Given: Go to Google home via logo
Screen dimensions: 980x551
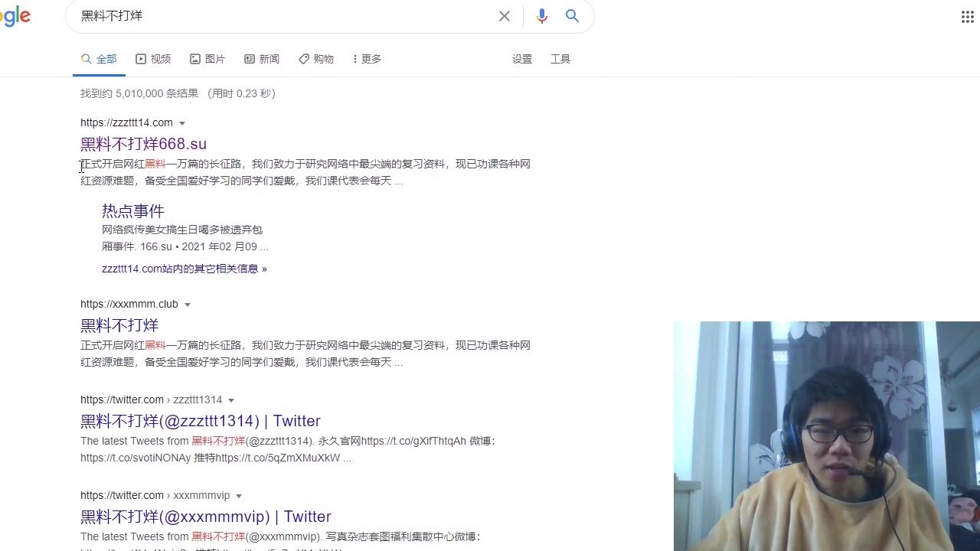Looking at the screenshot, I should pyautogui.click(x=14, y=16).
